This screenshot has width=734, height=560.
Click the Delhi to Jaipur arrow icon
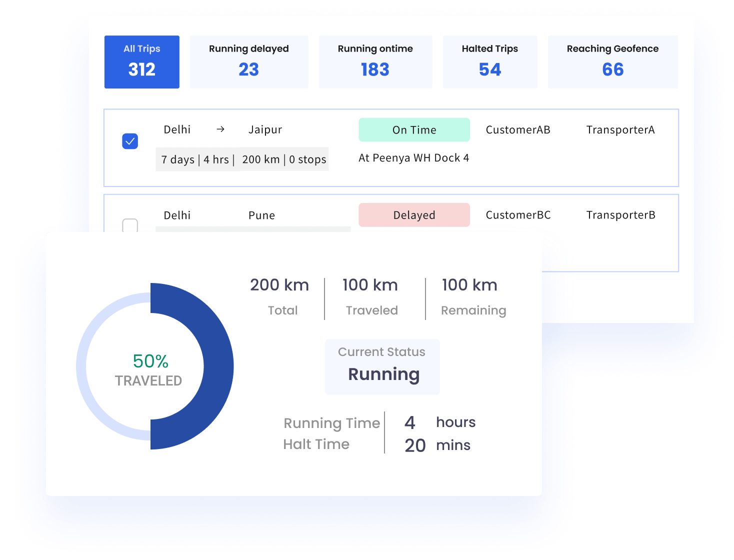pyautogui.click(x=220, y=129)
